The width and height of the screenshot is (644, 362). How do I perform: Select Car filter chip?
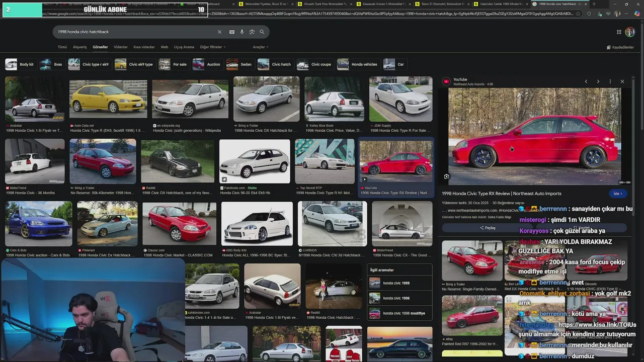point(394,64)
